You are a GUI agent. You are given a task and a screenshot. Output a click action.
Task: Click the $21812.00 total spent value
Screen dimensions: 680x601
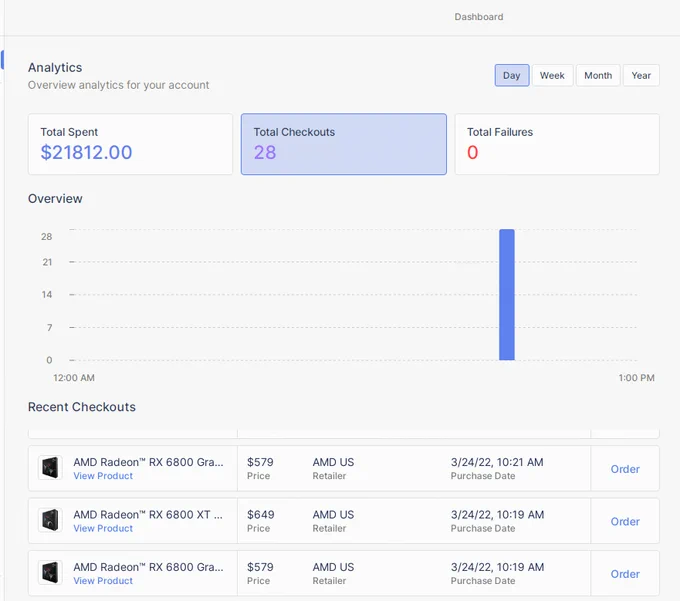pyautogui.click(x=86, y=153)
